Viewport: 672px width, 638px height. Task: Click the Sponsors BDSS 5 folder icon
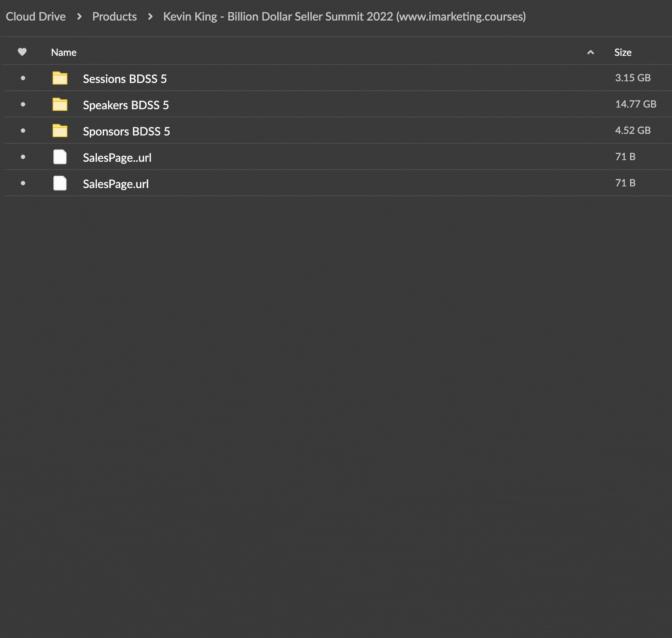pyautogui.click(x=60, y=131)
